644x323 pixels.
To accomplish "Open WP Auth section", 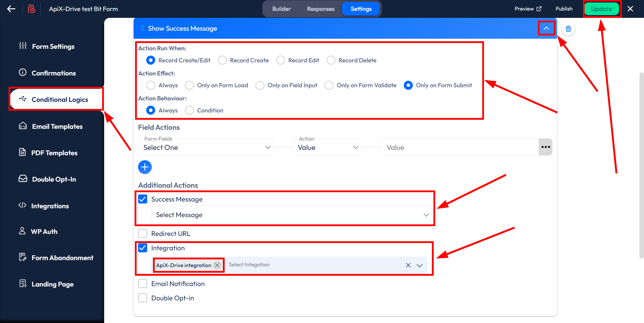I will [x=44, y=231].
